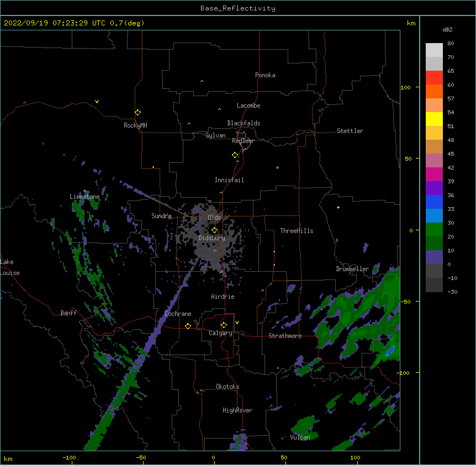Click the 60 dBZ orange color swatch
The width and height of the screenshot is (476, 465).
[434, 91]
